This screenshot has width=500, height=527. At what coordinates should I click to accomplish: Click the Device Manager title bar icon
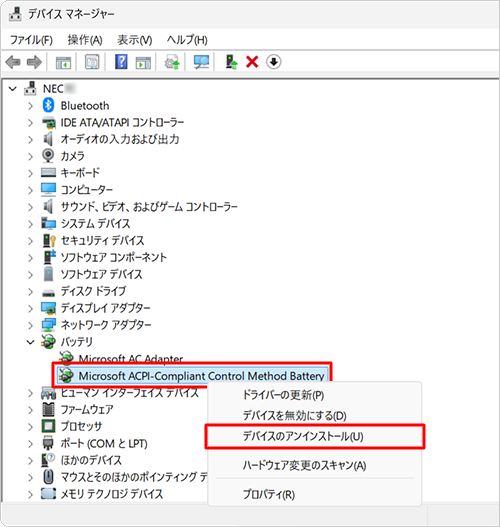pos(15,14)
